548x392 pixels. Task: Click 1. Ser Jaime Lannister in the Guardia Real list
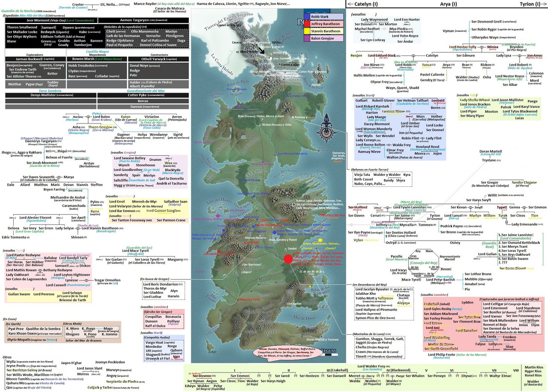516,235
